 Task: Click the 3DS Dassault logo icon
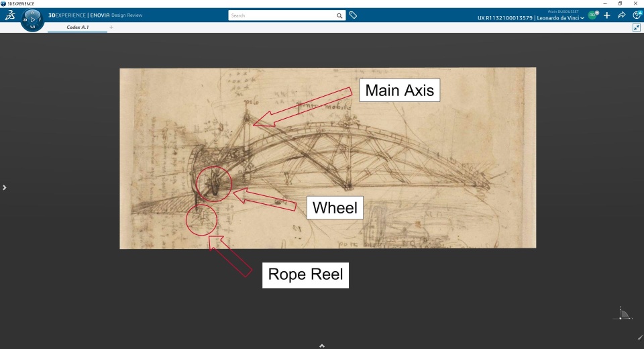click(10, 15)
